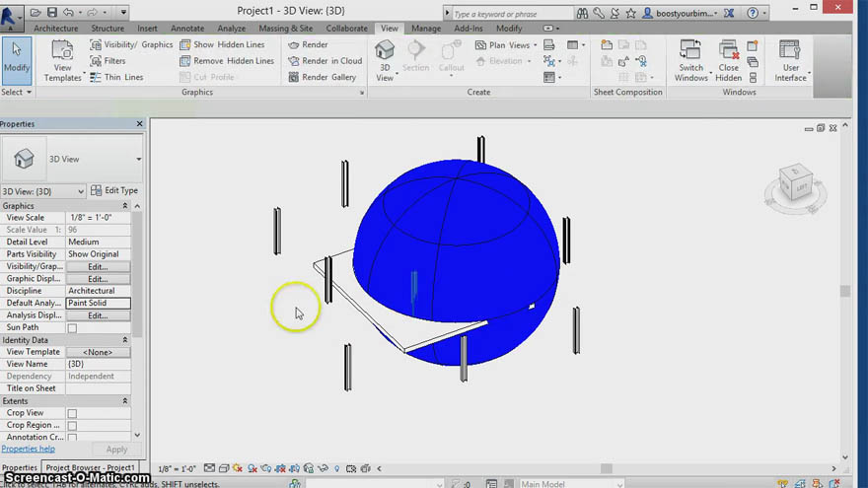This screenshot has width=868, height=488.
Task: Click Edit for Visibility/Graphics override
Action: pyautogui.click(x=98, y=267)
